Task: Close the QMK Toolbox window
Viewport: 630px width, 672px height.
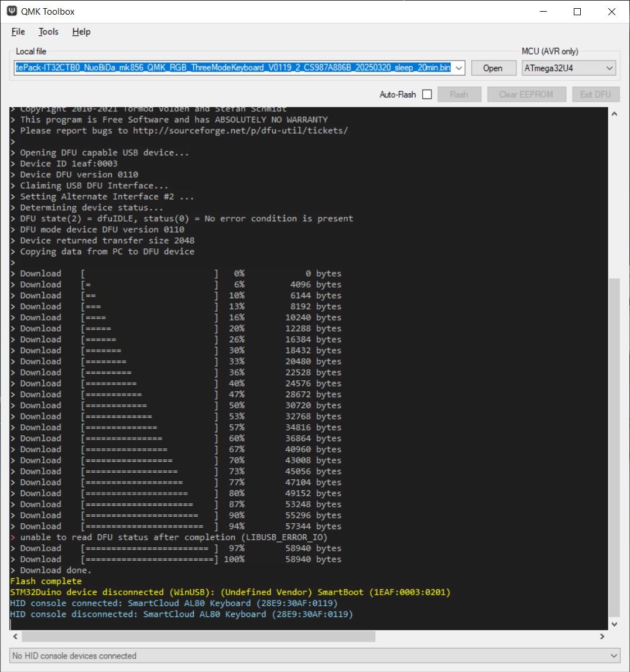Action: 612,12
